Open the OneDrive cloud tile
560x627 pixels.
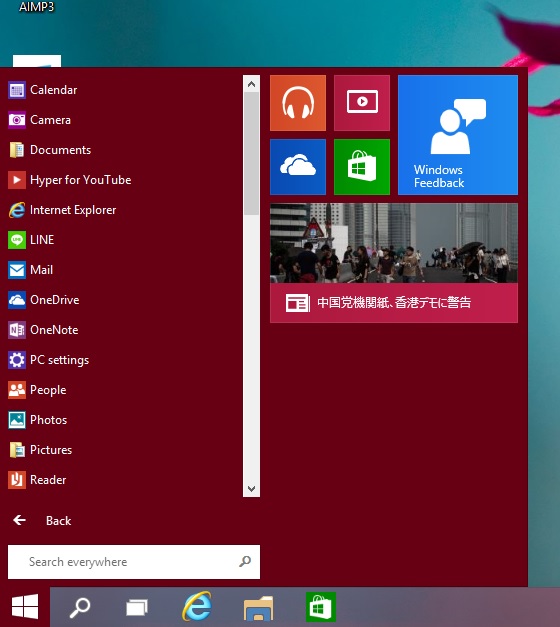(298, 167)
